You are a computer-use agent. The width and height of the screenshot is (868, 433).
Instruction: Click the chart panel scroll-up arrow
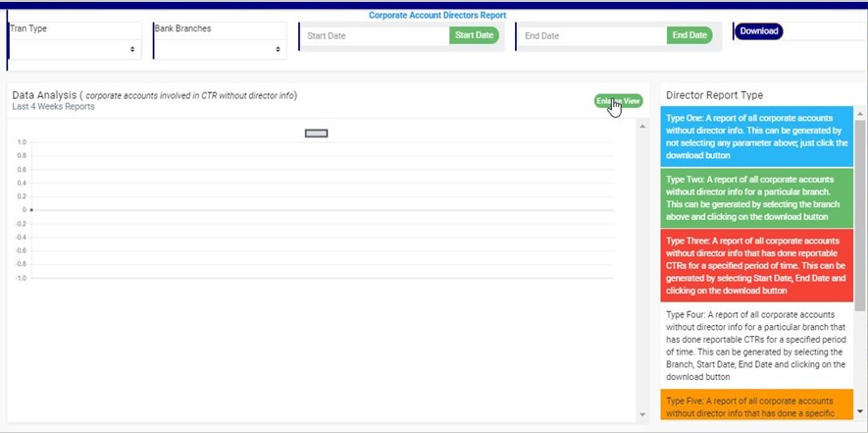(642, 127)
